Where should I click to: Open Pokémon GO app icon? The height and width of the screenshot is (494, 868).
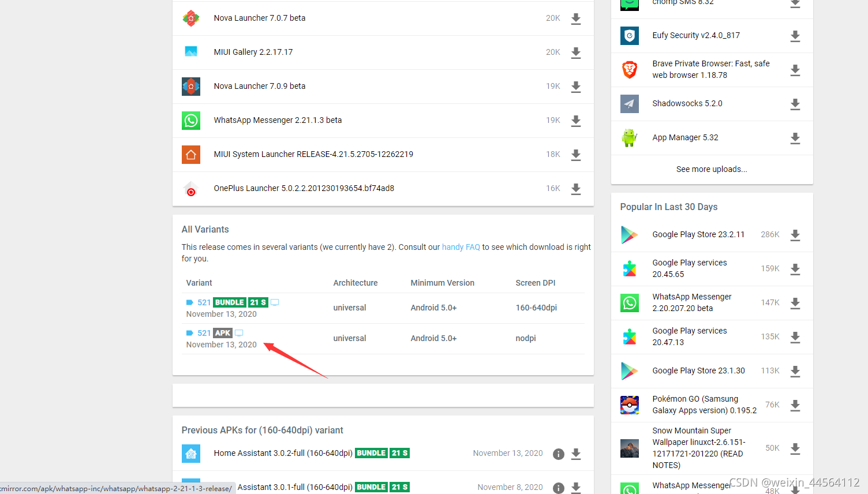(x=630, y=405)
